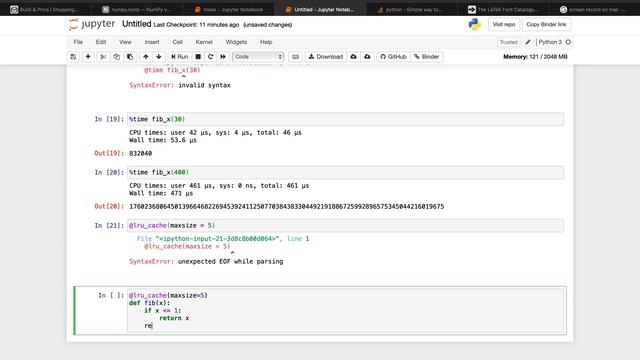Image resolution: width=640 pixels, height=360 pixels.
Task: Click the Copy Binder link button
Action: tap(546, 24)
